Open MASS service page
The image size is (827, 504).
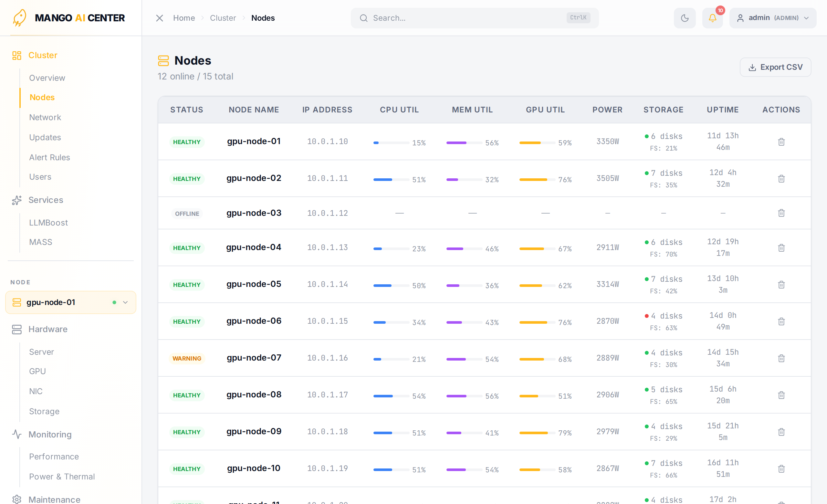click(41, 242)
